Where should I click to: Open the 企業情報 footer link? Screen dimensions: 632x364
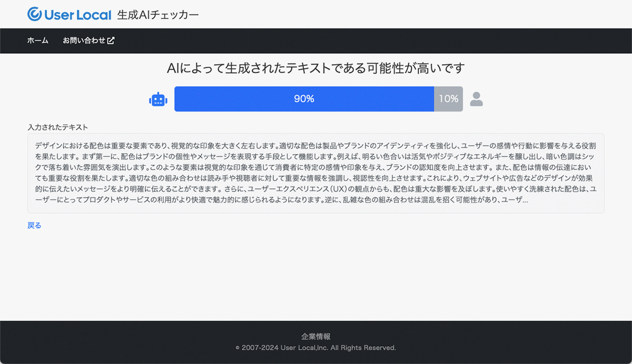[x=316, y=337]
